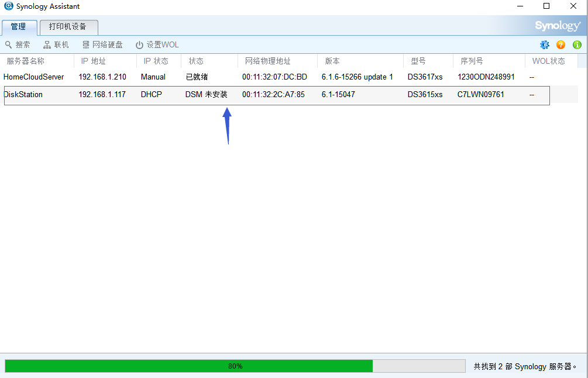Switch to the 打印机设备 tab
This screenshot has width=588, height=378.
[68, 27]
